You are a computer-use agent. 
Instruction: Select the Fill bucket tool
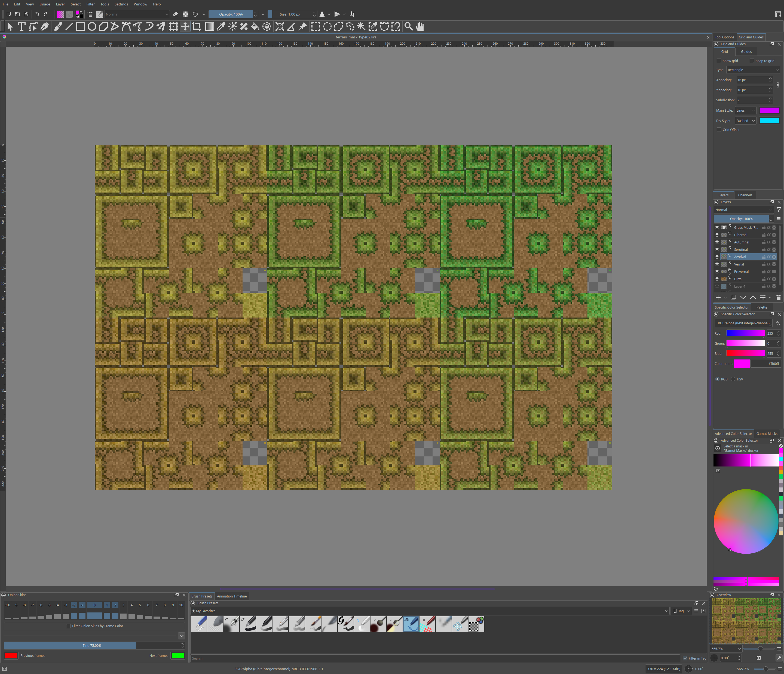[255, 26]
